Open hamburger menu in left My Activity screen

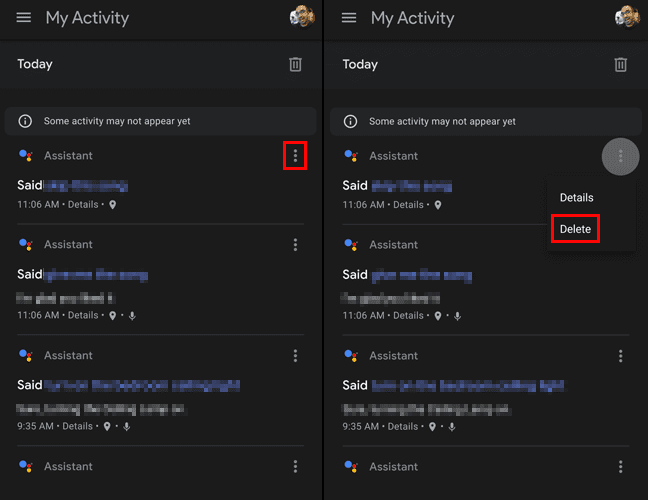point(24,18)
